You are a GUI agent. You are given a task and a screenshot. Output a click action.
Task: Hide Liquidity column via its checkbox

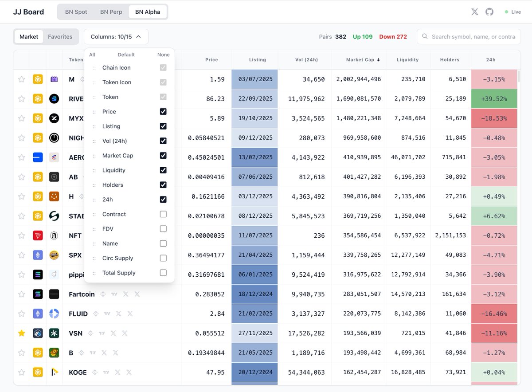click(163, 170)
